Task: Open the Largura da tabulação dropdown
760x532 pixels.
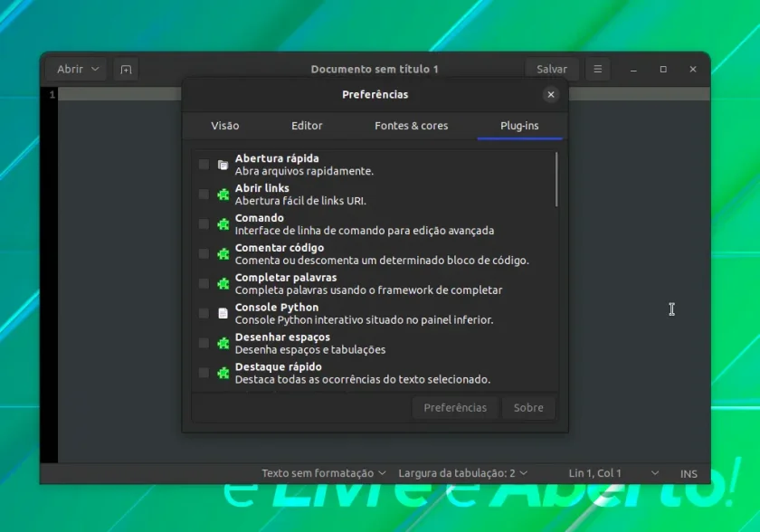Action: click(463, 473)
